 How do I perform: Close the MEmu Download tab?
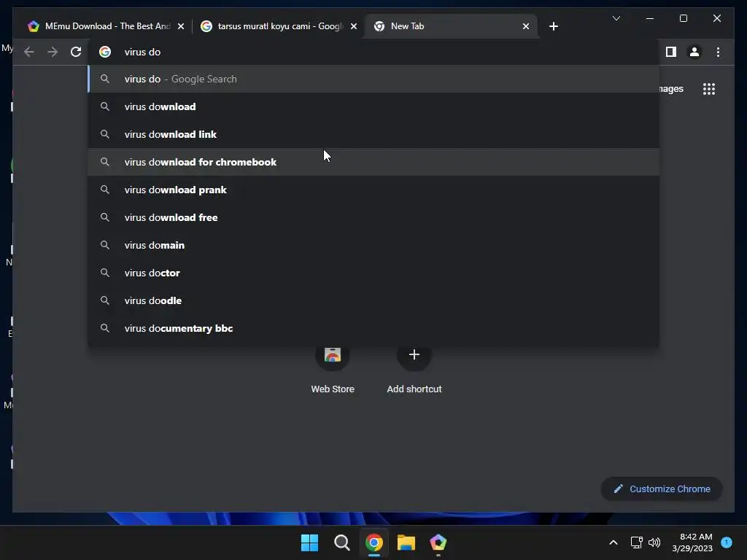[181, 26]
